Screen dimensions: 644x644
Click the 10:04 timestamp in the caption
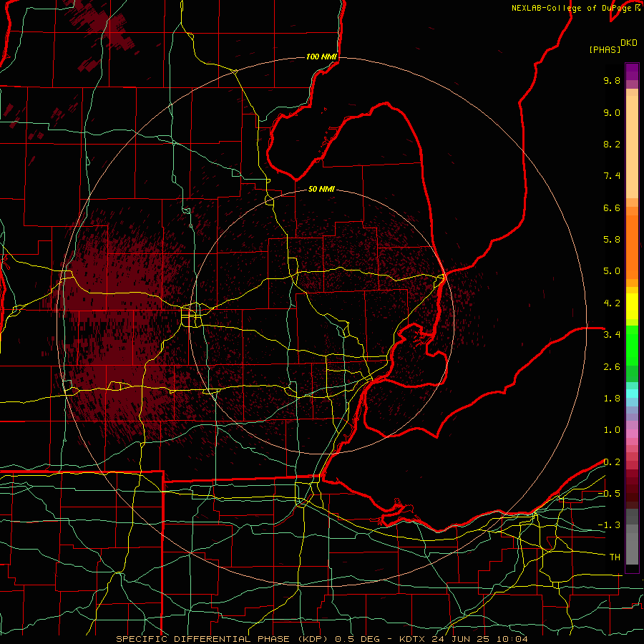[512, 639]
